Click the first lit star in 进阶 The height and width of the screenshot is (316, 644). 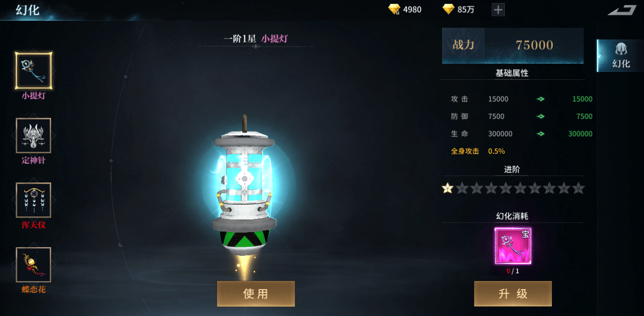447,189
